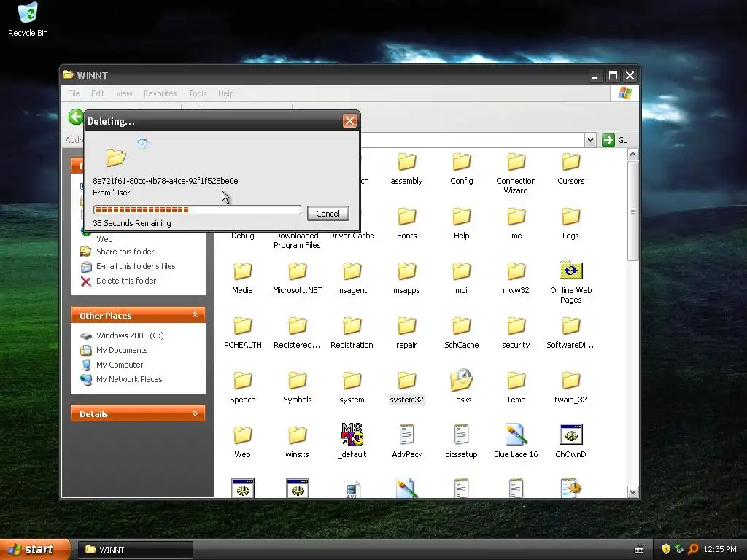This screenshot has width=747, height=560.
Task: Open the Edit menu
Action: (98, 93)
